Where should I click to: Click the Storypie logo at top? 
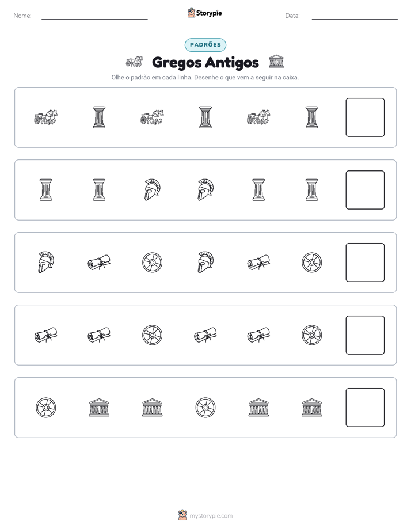tap(205, 13)
